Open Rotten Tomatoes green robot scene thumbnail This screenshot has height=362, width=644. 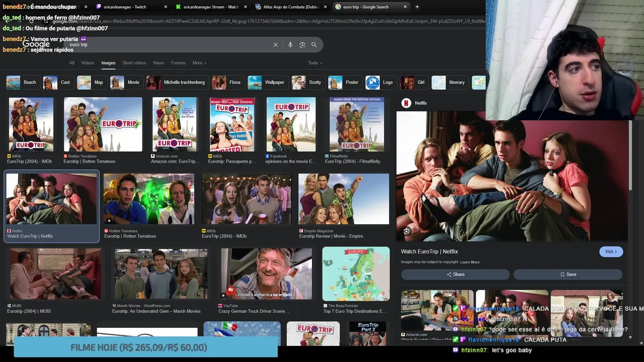point(149,199)
